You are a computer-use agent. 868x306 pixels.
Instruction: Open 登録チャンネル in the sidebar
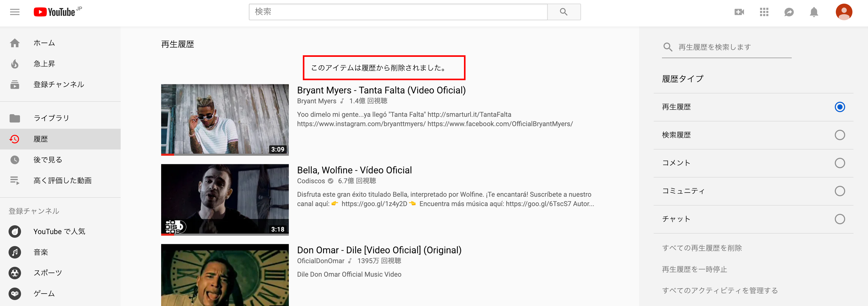60,84
